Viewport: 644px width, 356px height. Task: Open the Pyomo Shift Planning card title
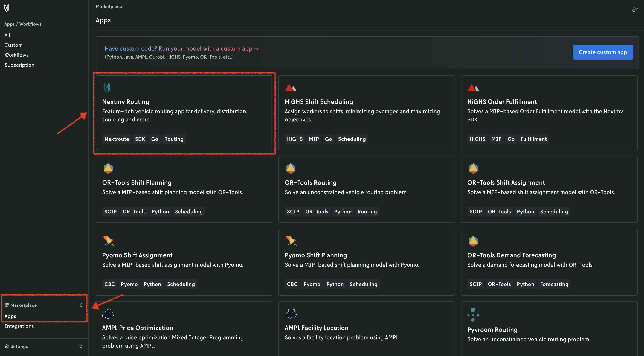(x=316, y=255)
